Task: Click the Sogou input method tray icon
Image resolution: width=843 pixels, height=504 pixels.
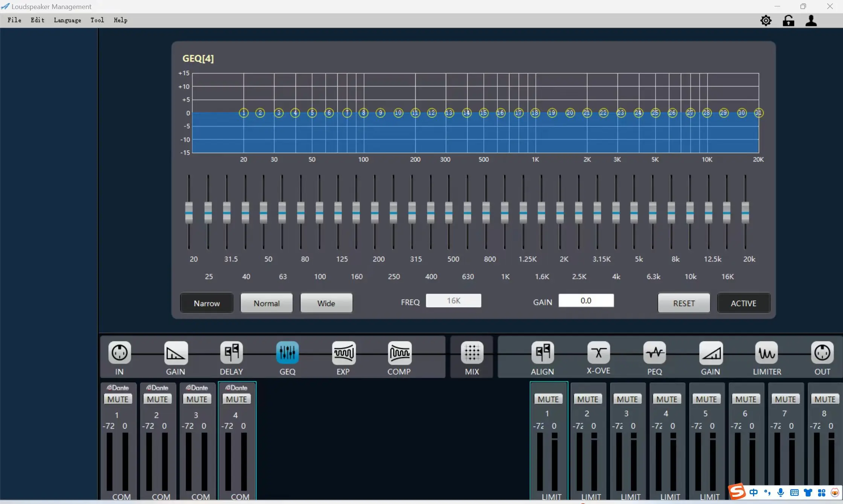Action: tap(737, 492)
